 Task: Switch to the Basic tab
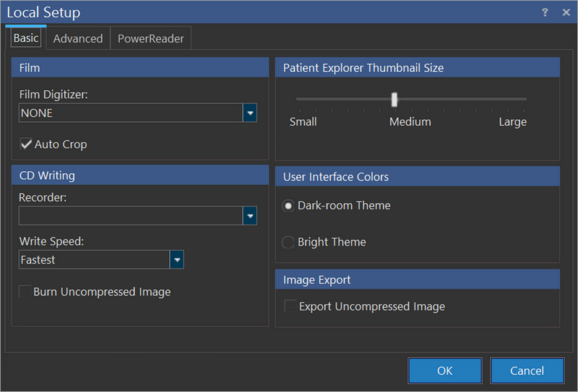(x=26, y=38)
